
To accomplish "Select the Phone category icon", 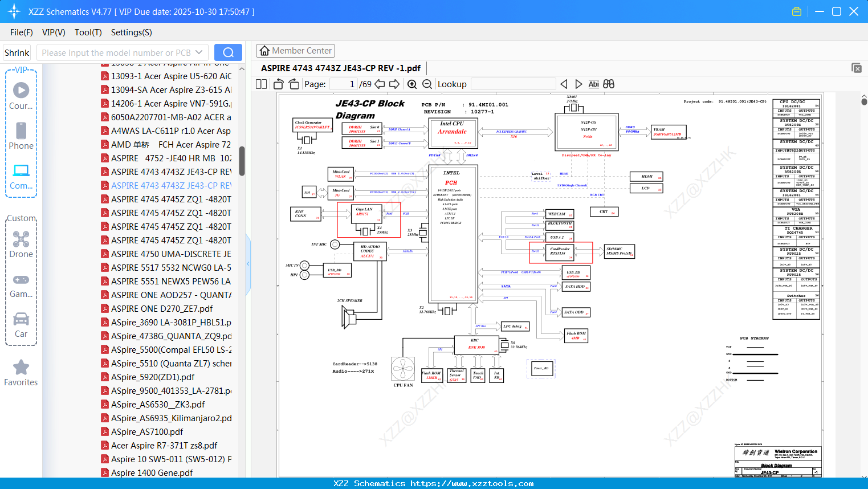I will [x=21, y=136].
